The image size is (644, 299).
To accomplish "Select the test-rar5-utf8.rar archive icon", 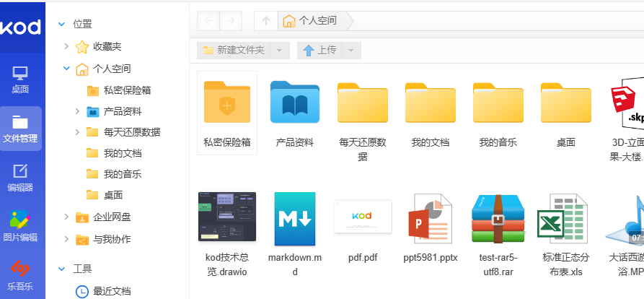I will point(498,218).
